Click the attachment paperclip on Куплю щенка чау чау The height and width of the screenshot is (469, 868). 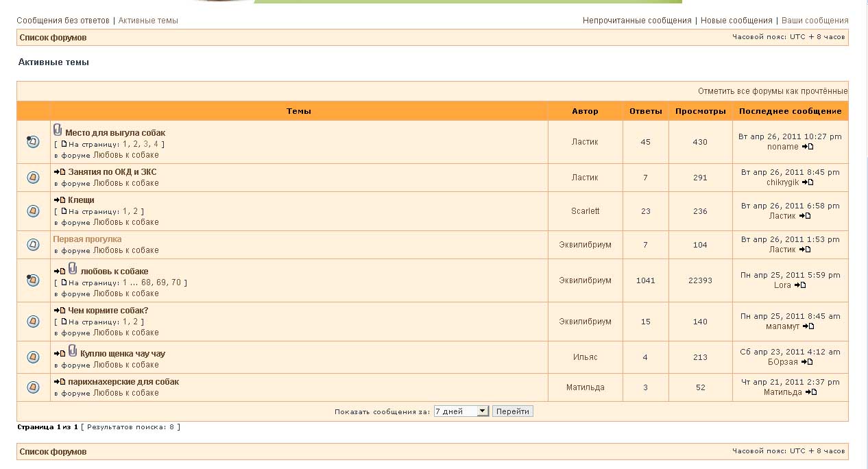coord(73,351)
